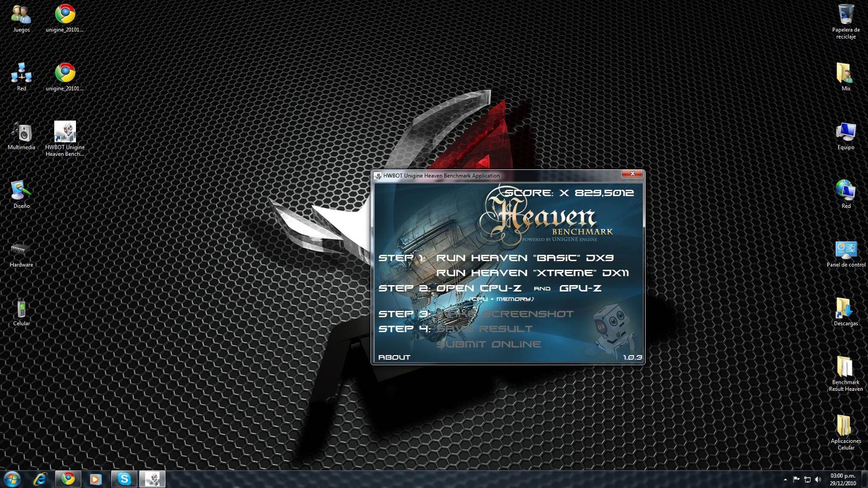
Task: Click Submit Online in the HWBOT window
Action: tap(489, 344)
